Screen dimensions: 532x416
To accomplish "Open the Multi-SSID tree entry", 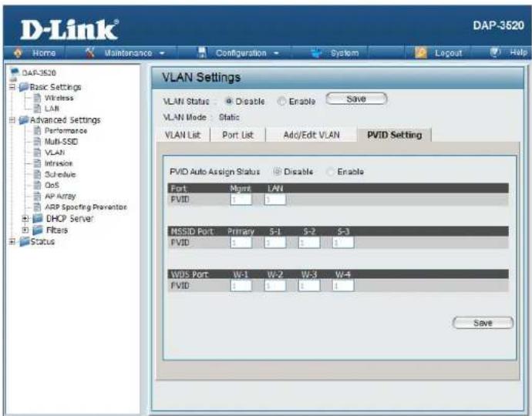I will [61, 142].
